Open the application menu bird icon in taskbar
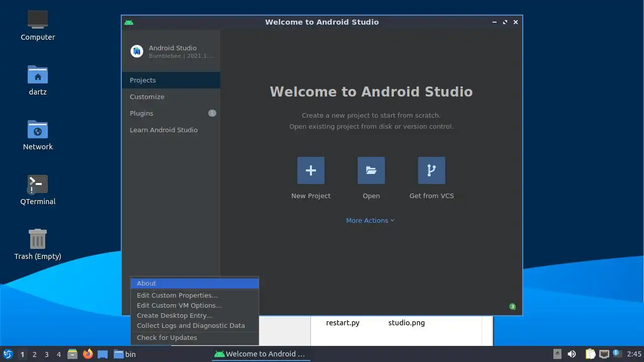 8,354
